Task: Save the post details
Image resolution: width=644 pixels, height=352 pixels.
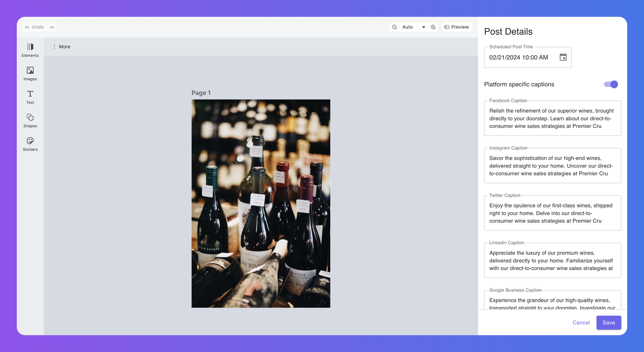Action: [x=608, y=323]
